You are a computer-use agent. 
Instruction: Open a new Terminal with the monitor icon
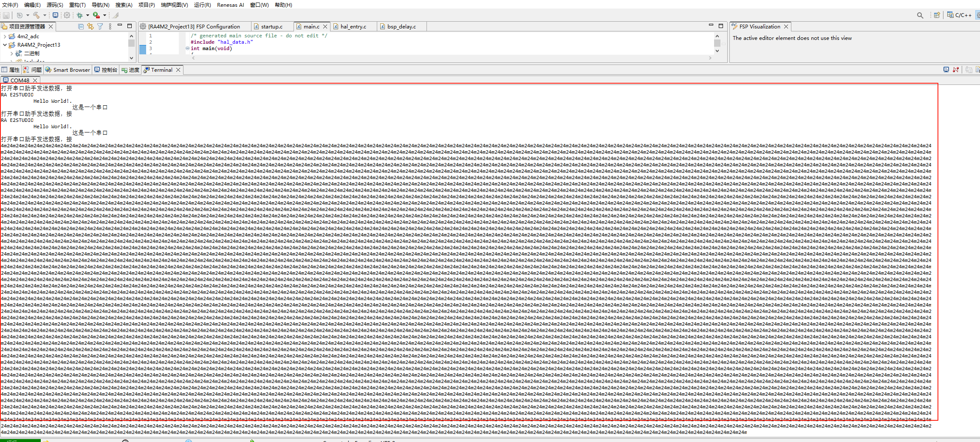point(946,69)
